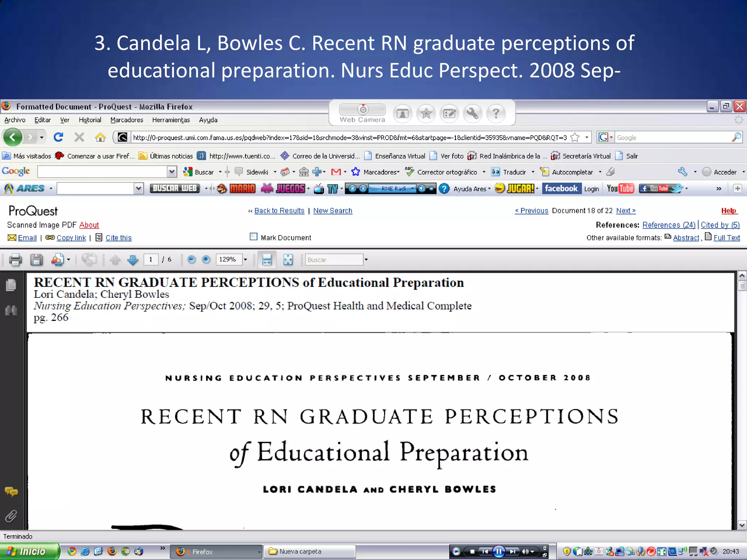747x560 pixels.
Task: Click the Email link
Action: 27,238
